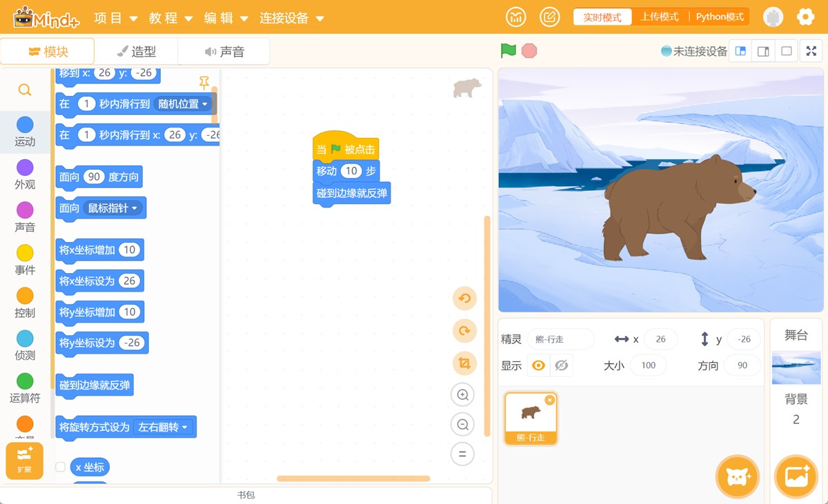This screenshot has width=828, height=504.
Task: Click the redo icon in workspace
Action: pyautogui.click(x=464, y=331)
